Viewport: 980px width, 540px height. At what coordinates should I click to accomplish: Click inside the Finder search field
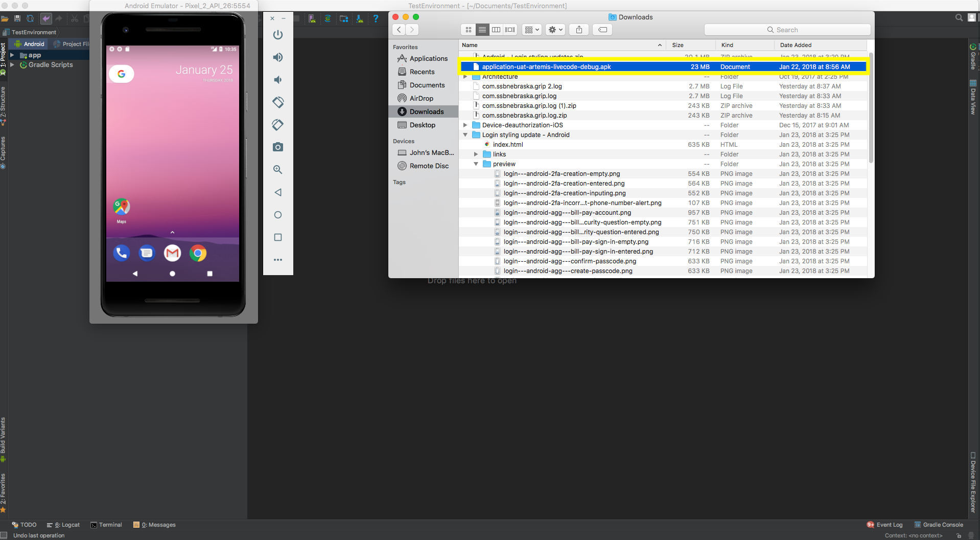tap(787, 29)
